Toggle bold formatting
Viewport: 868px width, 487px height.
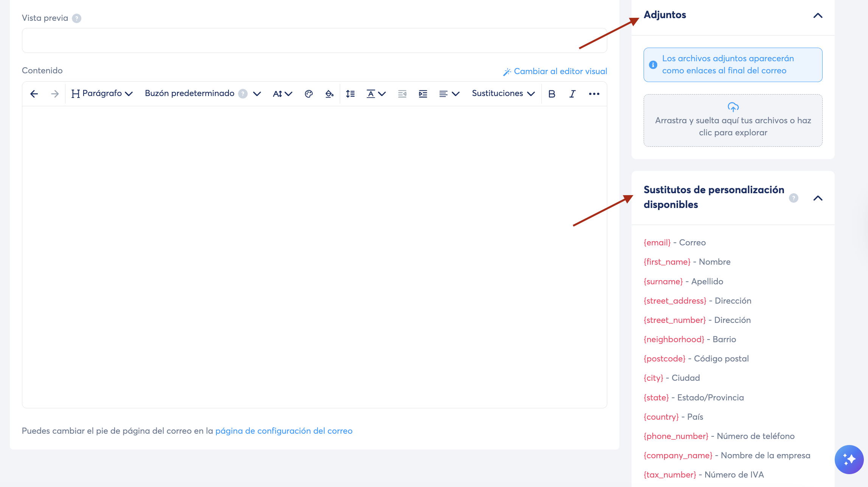click(x=552, y=94)
